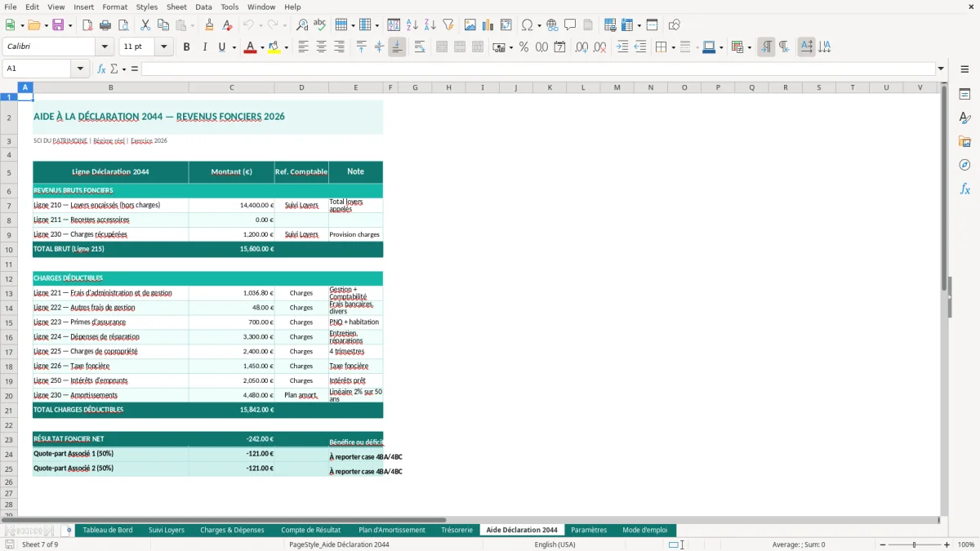Cut the selection with scissors icon
The width and height of the screenshot is (980, 551).
coord(145,25)
